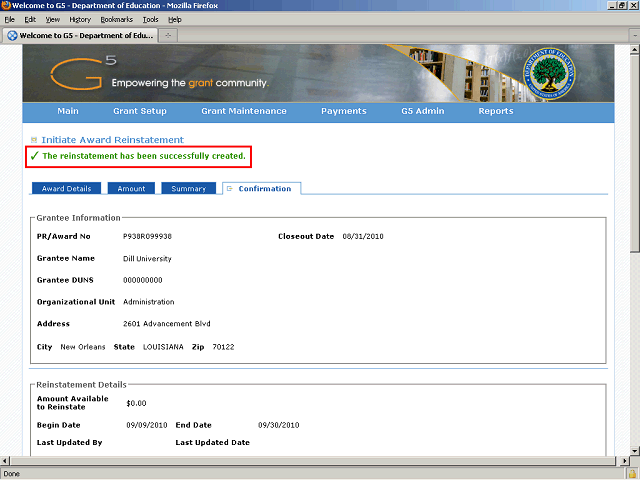The width and height of the screenshot is (640, 480).
Task: Select the Welcome to G5 browser tab
Action: pyautogui.click(x=80, y=36)
